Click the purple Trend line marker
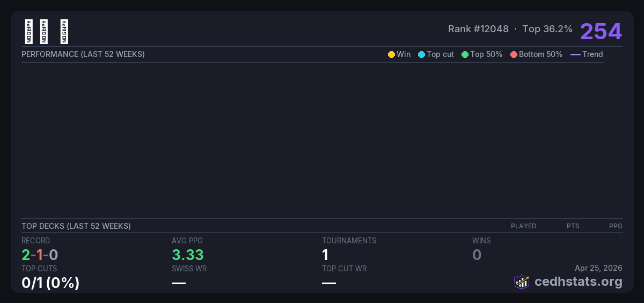644x303 pixels. click(575, 55)
